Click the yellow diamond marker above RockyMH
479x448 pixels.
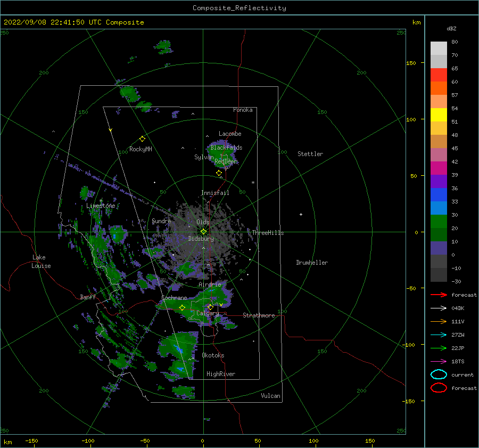142,139
